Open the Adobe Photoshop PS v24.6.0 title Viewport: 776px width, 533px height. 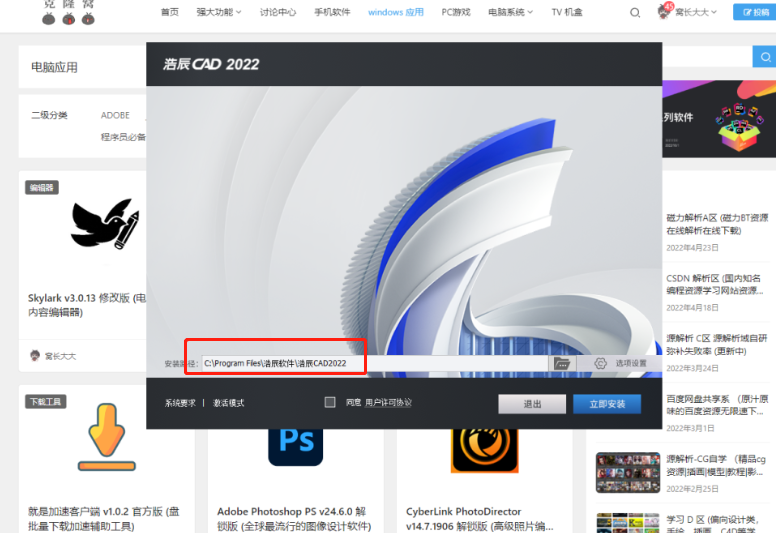coord(294,519)
